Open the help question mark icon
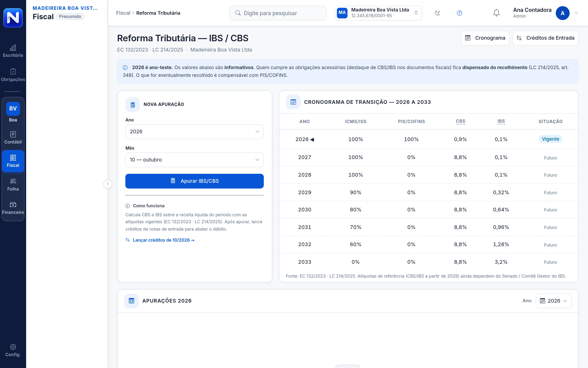 coord(459,13)
